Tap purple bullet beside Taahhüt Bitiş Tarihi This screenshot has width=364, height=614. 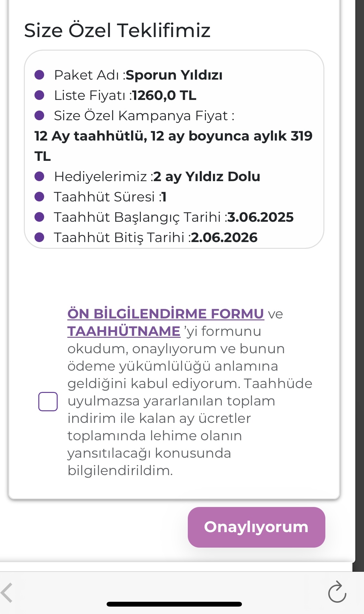pos(39,238)
